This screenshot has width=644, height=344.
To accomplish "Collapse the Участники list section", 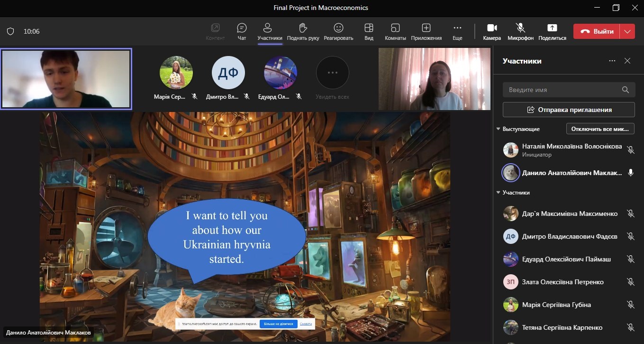I will 499,193.
